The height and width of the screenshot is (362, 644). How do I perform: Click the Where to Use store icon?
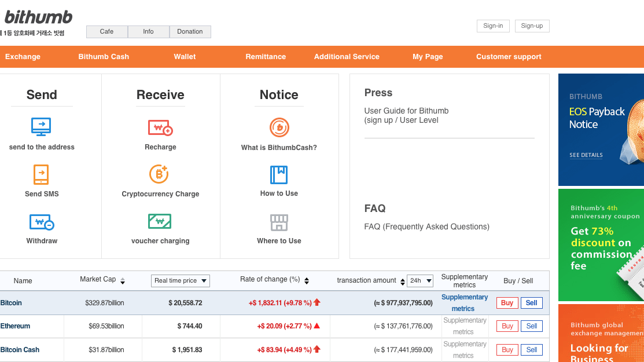[x=279, y=222]
